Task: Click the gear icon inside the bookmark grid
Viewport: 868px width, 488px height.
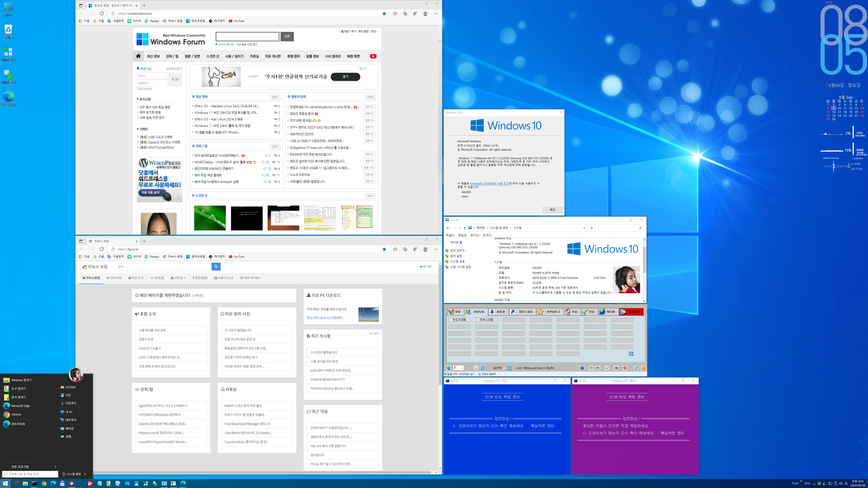Action: tap(631, 354)
